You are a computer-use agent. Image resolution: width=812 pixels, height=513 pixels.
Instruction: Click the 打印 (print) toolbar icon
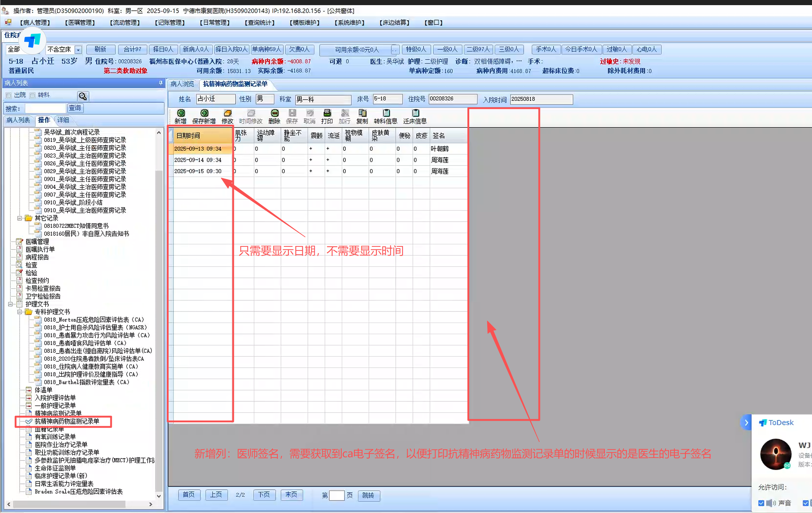pyautogui.click(x=327, y=113)
